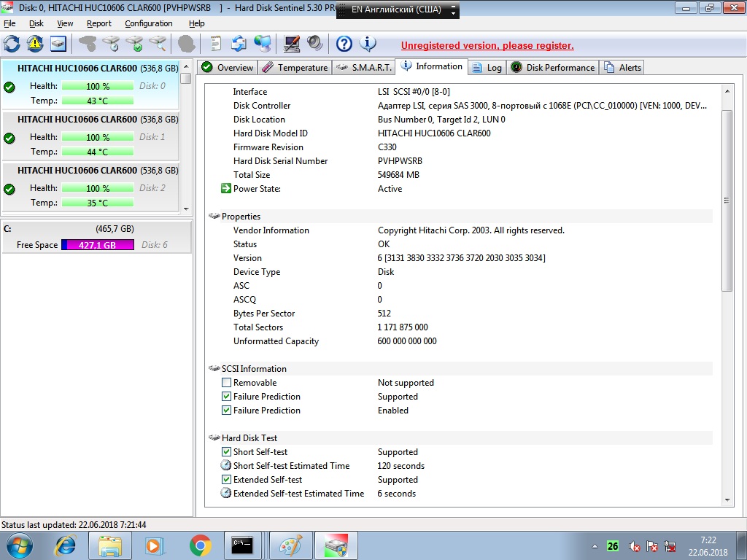Click the 427,1 GB free space bar

pyautogui.click(x=98, y=245)
